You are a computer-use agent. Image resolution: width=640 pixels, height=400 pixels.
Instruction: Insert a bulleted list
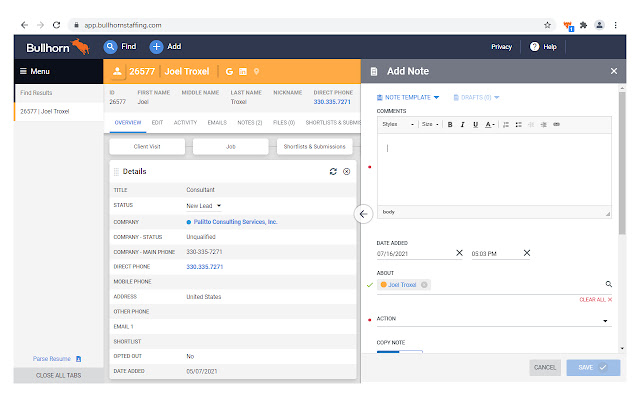click(x=518, y=124)
